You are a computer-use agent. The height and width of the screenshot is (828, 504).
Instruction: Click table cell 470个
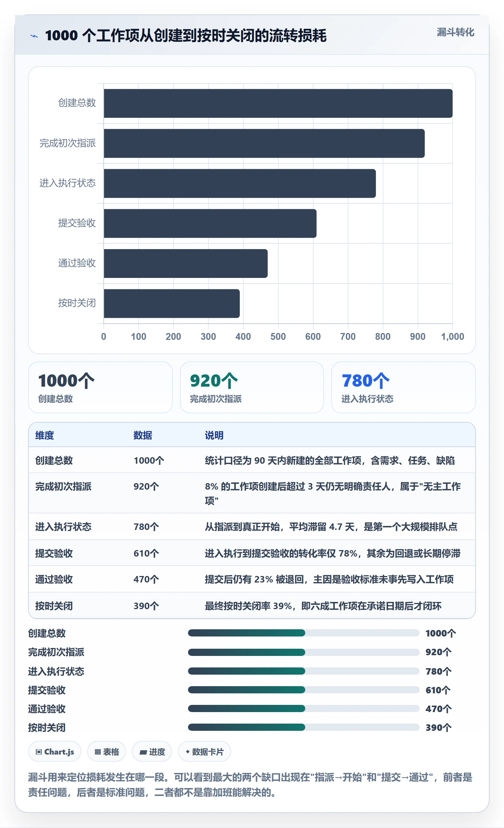146,579
